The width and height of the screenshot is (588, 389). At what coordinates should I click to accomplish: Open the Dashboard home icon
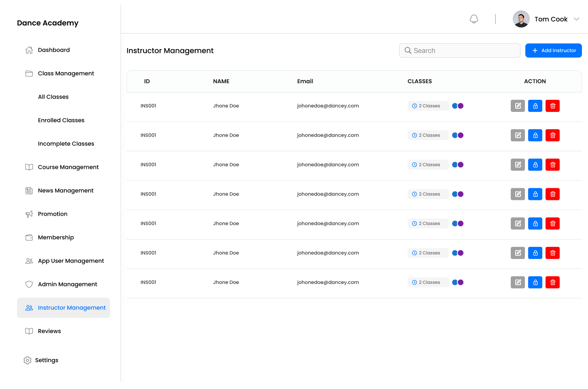click(x=29, y=50)
